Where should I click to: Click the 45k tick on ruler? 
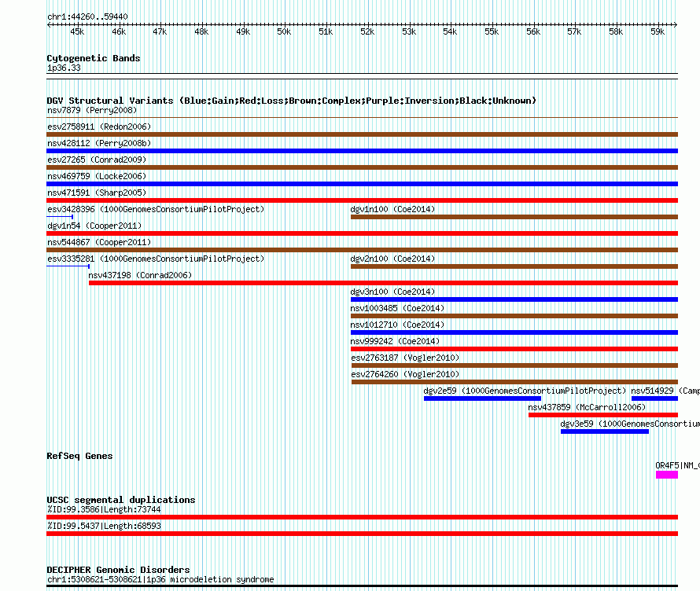click(x=77, y=24)
